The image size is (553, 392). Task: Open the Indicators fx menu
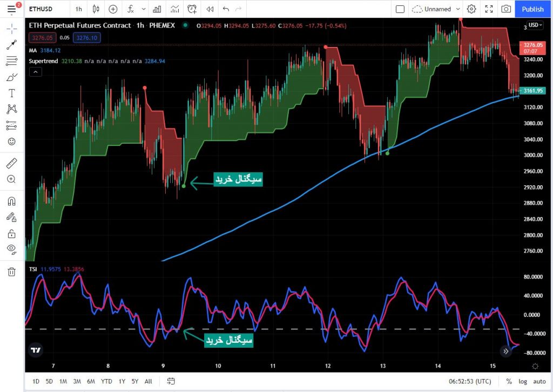(x=131, y=9)
